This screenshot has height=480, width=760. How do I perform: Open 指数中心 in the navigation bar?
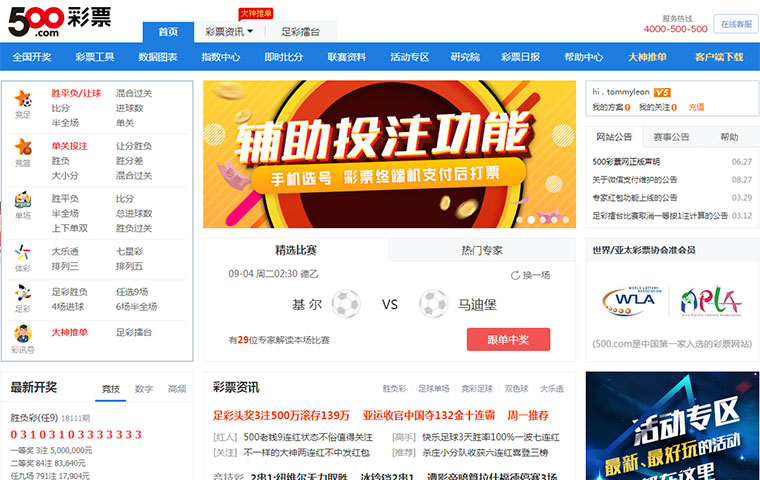coord(221,57)
